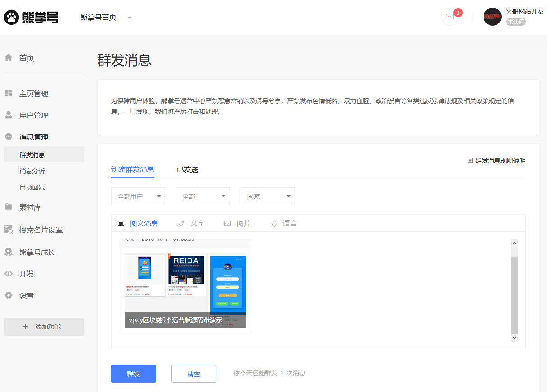Image resolution: width=547 pixels, height=392 pixels.
Task: Open 开发 code section in sidebar
Action: [26, 274]
